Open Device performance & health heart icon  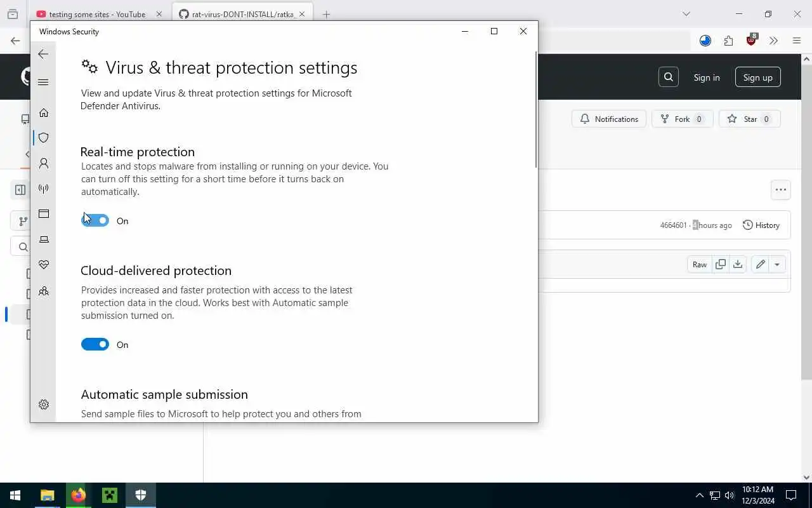44,265
